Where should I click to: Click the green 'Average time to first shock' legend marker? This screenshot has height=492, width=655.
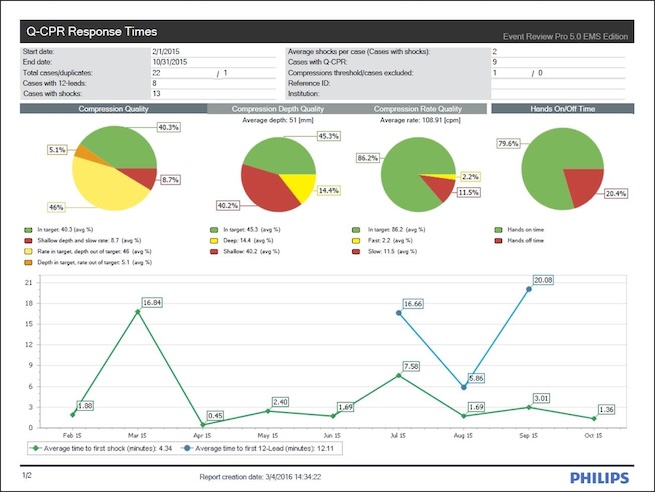point(33,449)
